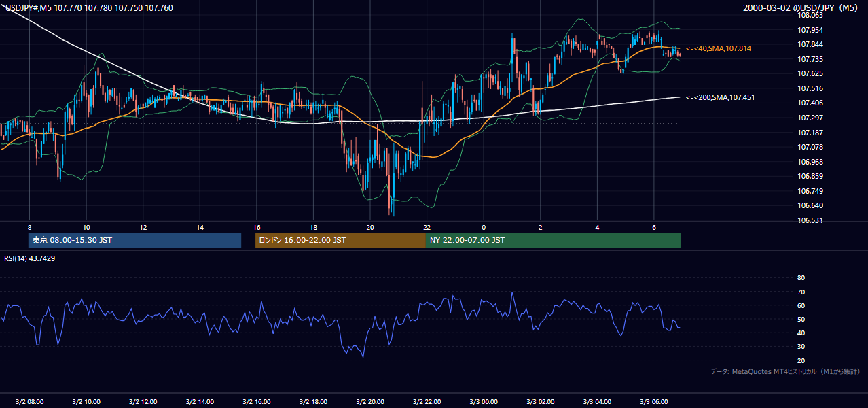
Task: Click hour 14 on the price chart time axis
Action: click(200, 227)
